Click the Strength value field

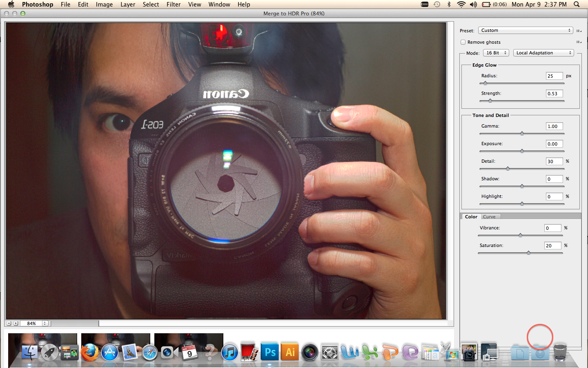pos(554,94)
